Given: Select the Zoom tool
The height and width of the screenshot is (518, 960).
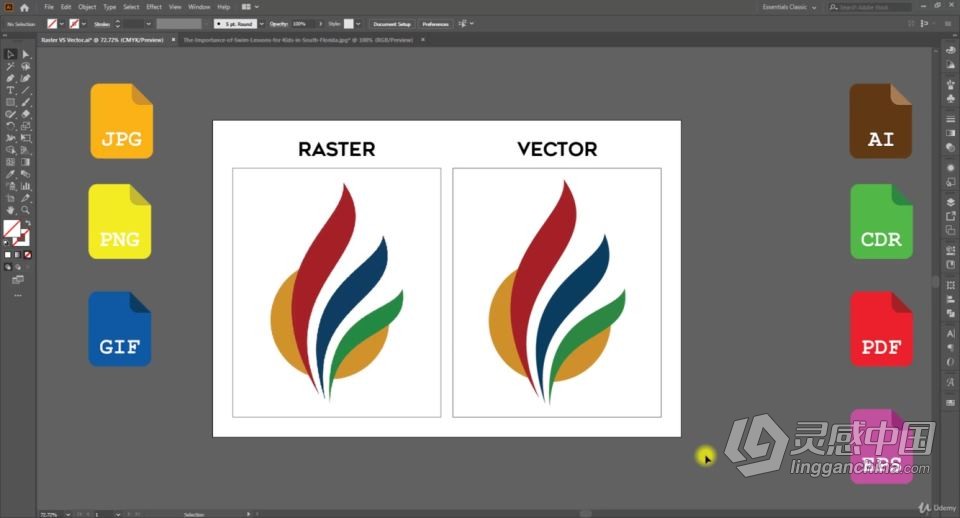Looking at the screenshot, I should (x=26, y=210).
